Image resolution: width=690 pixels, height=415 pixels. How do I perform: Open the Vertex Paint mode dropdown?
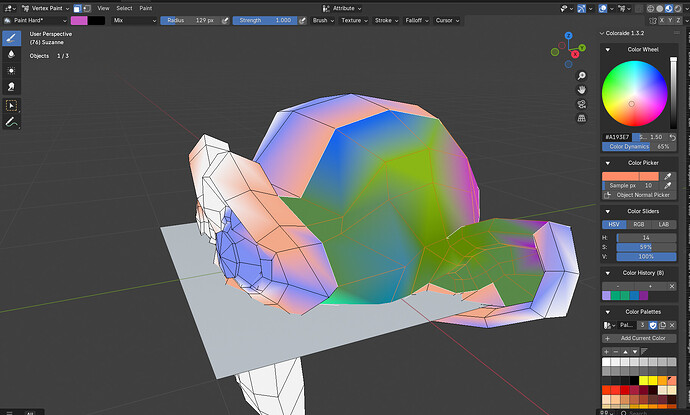(x=45, y=8)
